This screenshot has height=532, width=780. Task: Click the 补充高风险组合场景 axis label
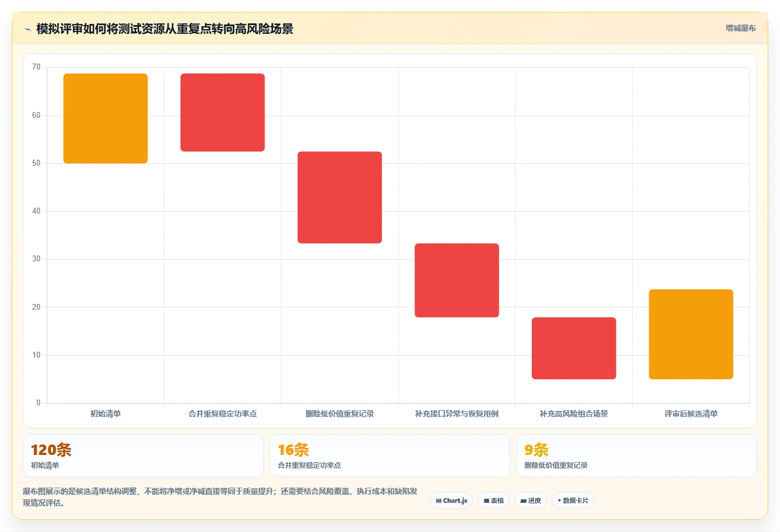coord(574,414)
